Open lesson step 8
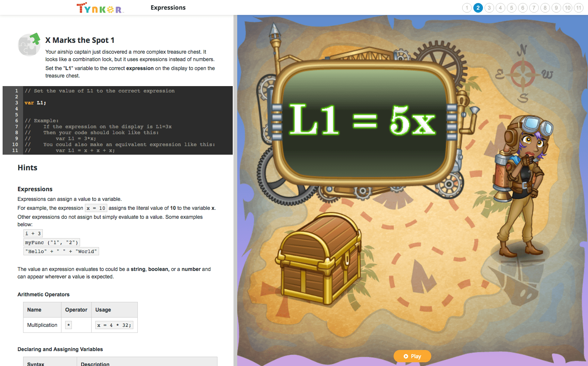The image size is (588, 366). pyautogui.click(x=545, y=8)
